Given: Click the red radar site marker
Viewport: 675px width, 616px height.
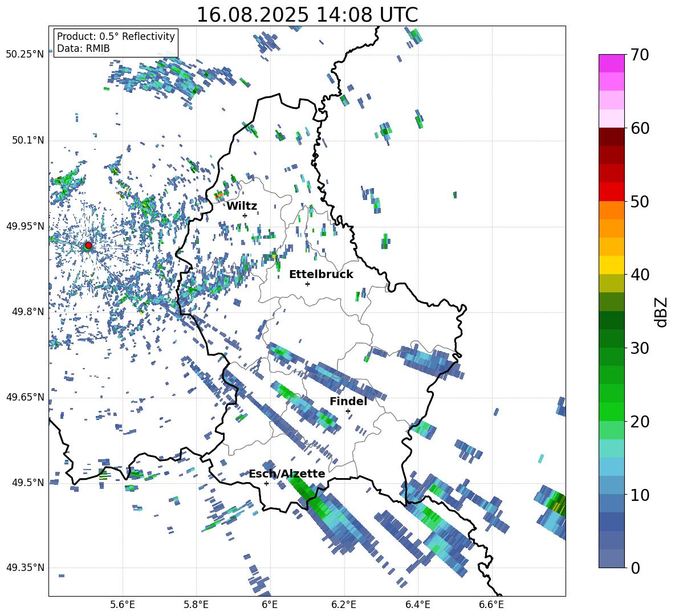Looking at the screenshot, I should pyautogui.click(x=88, y=246).
